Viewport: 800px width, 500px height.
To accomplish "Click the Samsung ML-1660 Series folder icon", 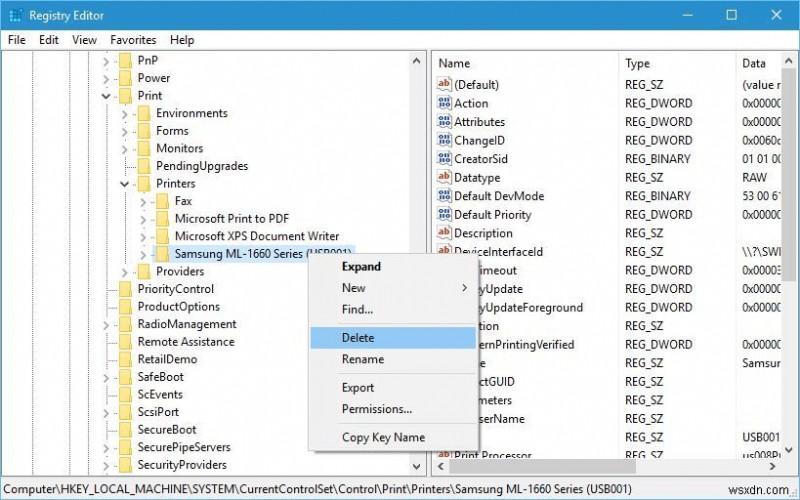I will click(163, 254).
